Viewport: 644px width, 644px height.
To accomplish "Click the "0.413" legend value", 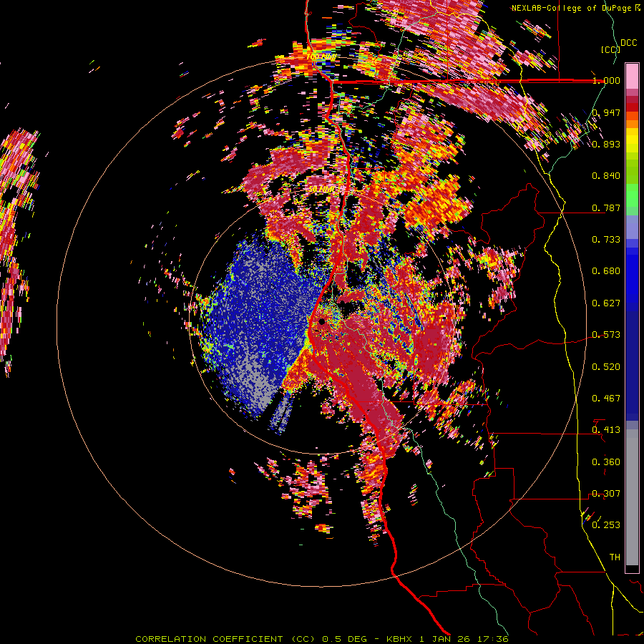I will click(606, 430).
